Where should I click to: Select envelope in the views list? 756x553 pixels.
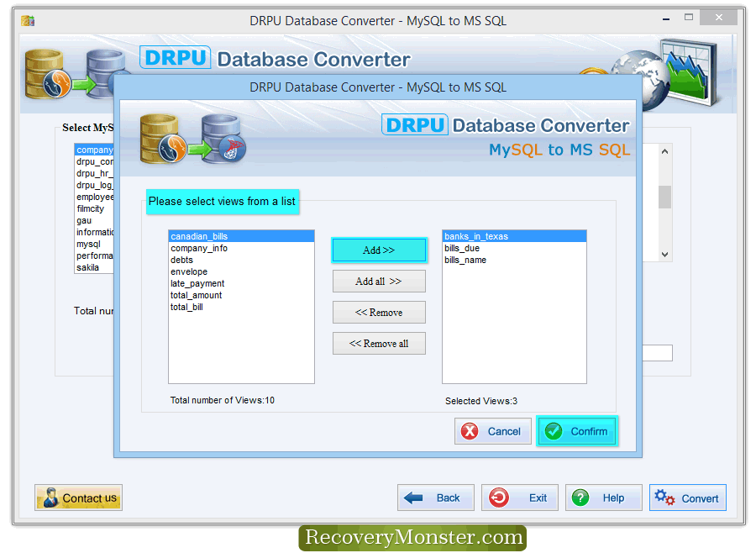click(241, 271)
